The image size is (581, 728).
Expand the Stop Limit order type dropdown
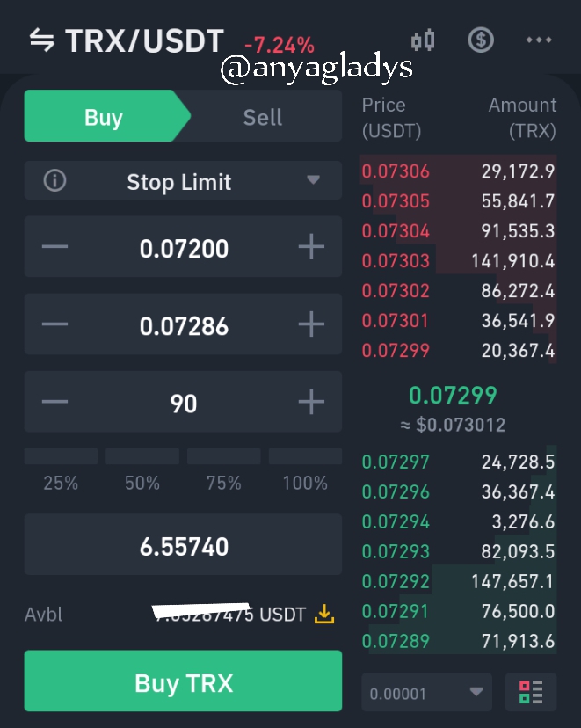[x=183, y=180]
